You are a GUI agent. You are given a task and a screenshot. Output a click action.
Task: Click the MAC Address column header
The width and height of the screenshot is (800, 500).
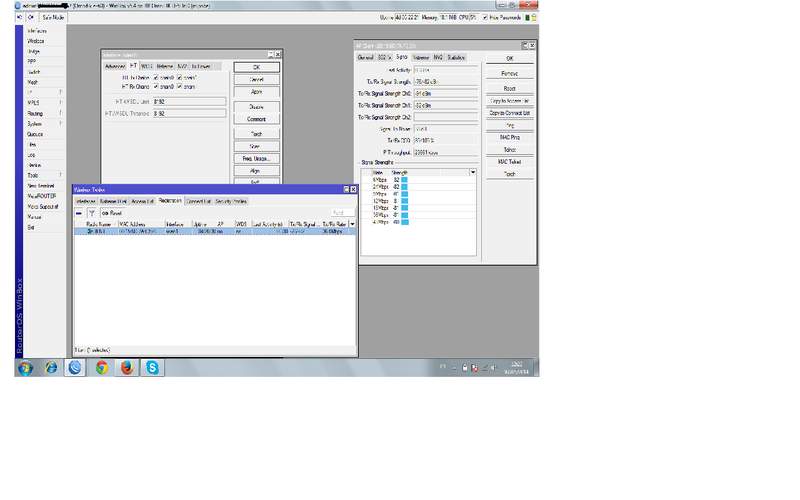(x=141, y=224)
